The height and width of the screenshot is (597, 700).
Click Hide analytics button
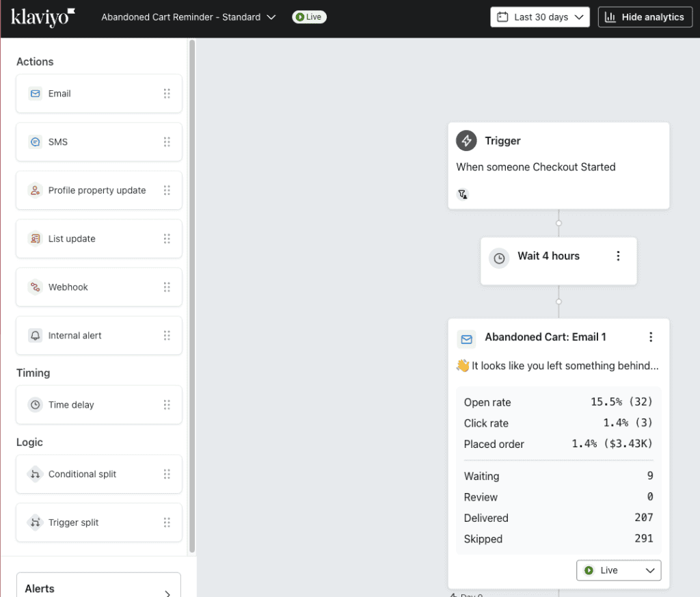coord(645,17)
